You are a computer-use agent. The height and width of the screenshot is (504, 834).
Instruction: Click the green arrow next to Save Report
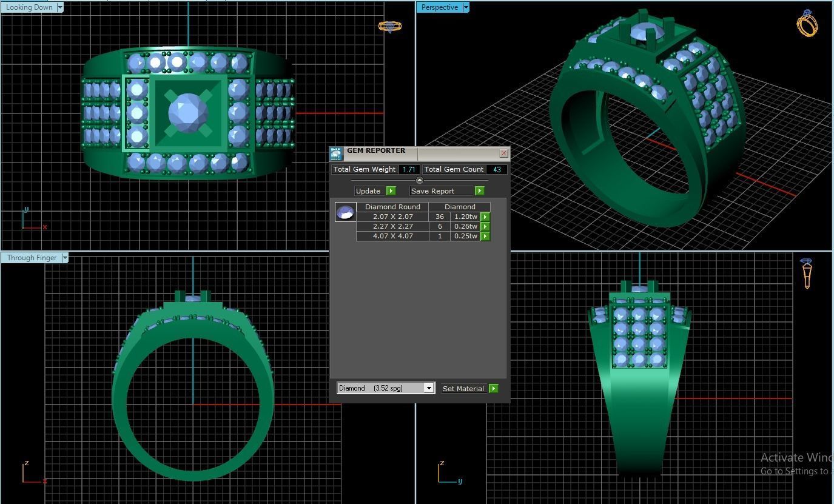pos(479,191)
